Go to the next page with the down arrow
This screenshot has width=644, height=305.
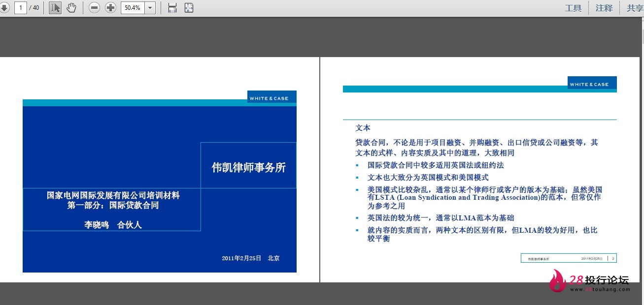point(4,8)
